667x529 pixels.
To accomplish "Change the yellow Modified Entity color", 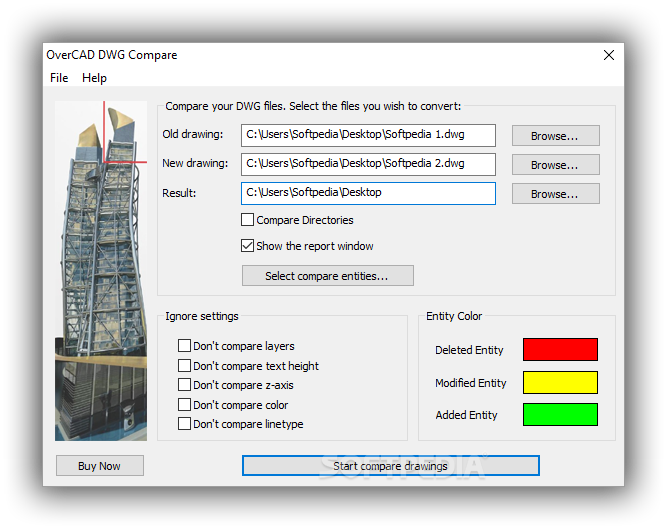I will click(x=560, y=382).
